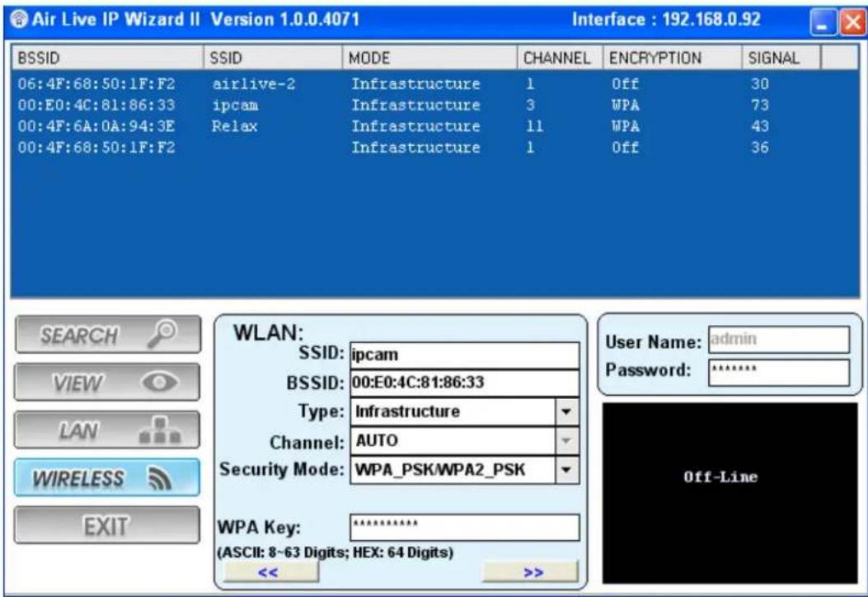Sort by the SIGNAL column header
The height and width of the screenshot is (597, 868).
[781, 59]
